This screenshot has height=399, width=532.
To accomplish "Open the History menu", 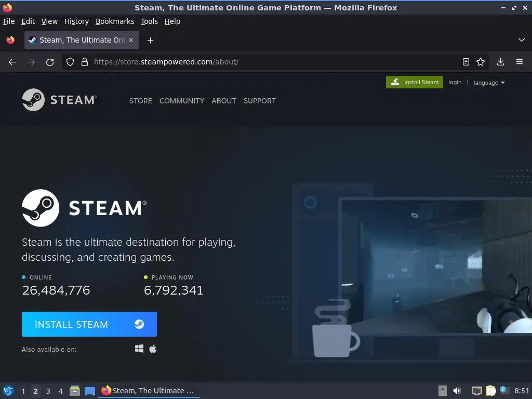I will click(x=76, y=21).
